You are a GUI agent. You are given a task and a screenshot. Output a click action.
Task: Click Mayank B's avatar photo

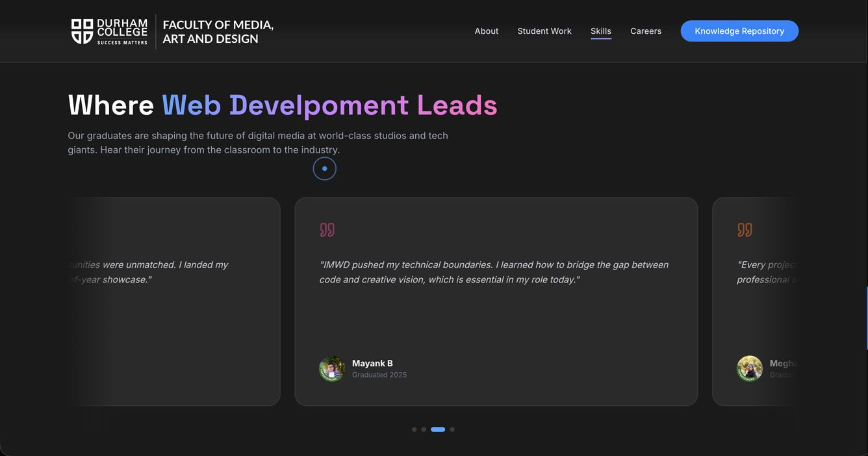[x=332, y=368]
